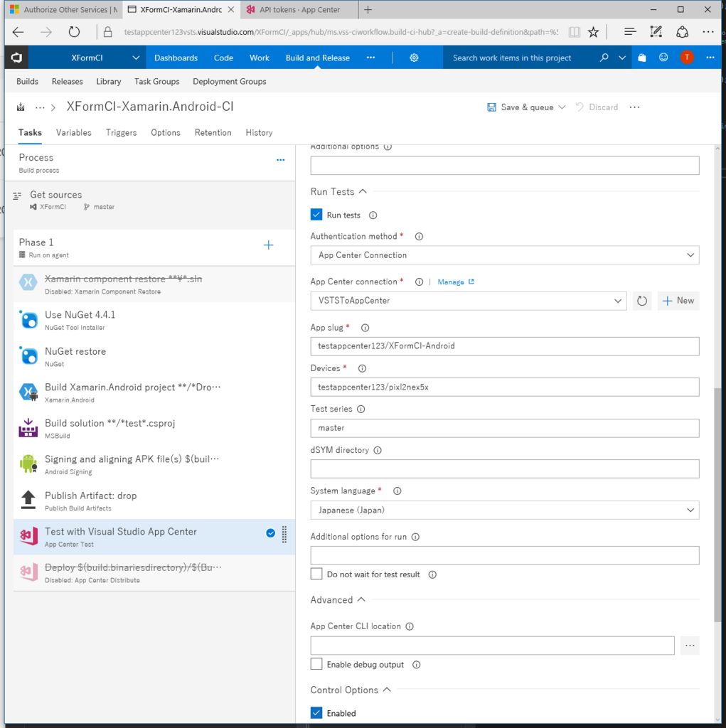Open the reading view book icon
Image resolution: width=726 pixels, height=728 pixels.
pyautogui.click(x=575, y=32)
